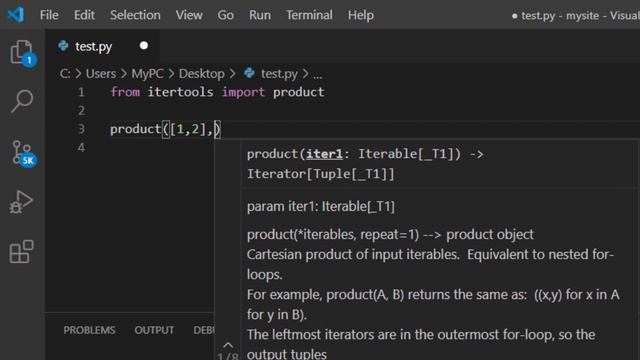Click the C: breadcrumb segment
Screen dimensions: 640x360
65,73
